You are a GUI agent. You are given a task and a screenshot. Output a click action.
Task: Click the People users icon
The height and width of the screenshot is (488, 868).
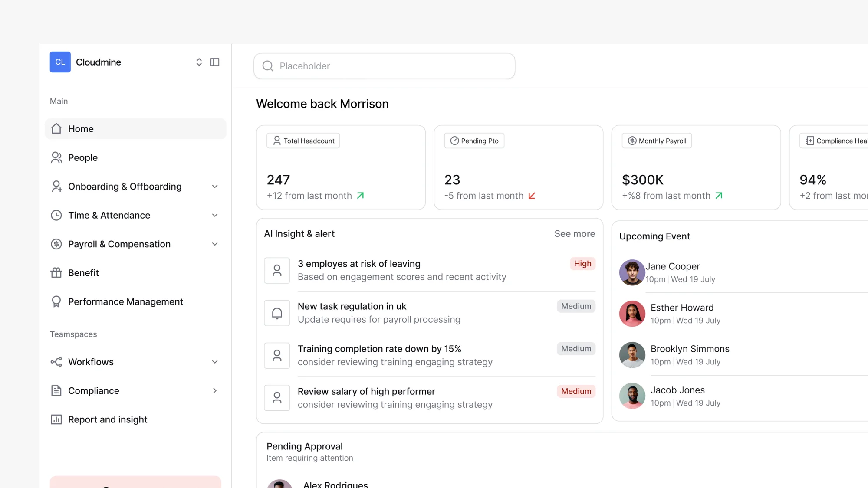(56, 157)
